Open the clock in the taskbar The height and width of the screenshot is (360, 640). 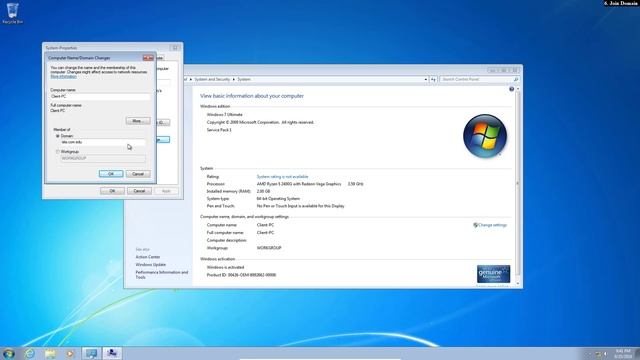623,354
